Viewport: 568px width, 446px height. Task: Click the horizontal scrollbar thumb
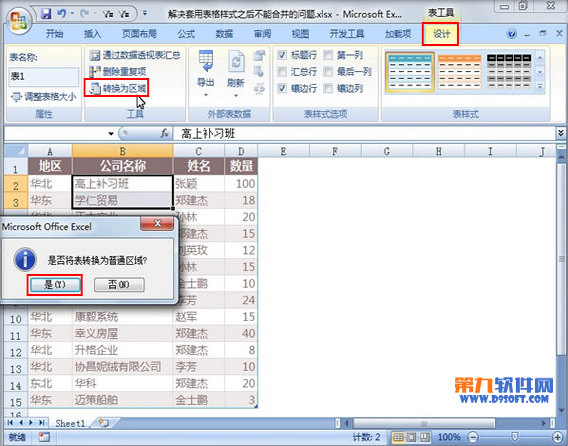424,423
